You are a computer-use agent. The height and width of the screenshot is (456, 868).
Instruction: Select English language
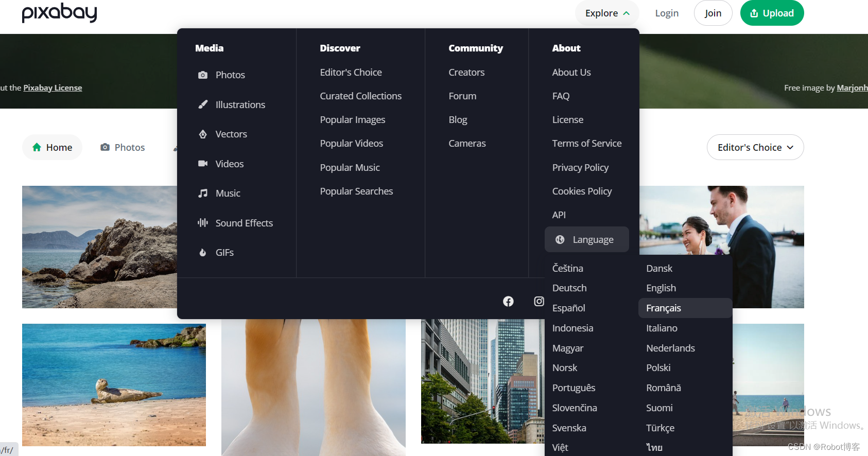coord(661,288)
